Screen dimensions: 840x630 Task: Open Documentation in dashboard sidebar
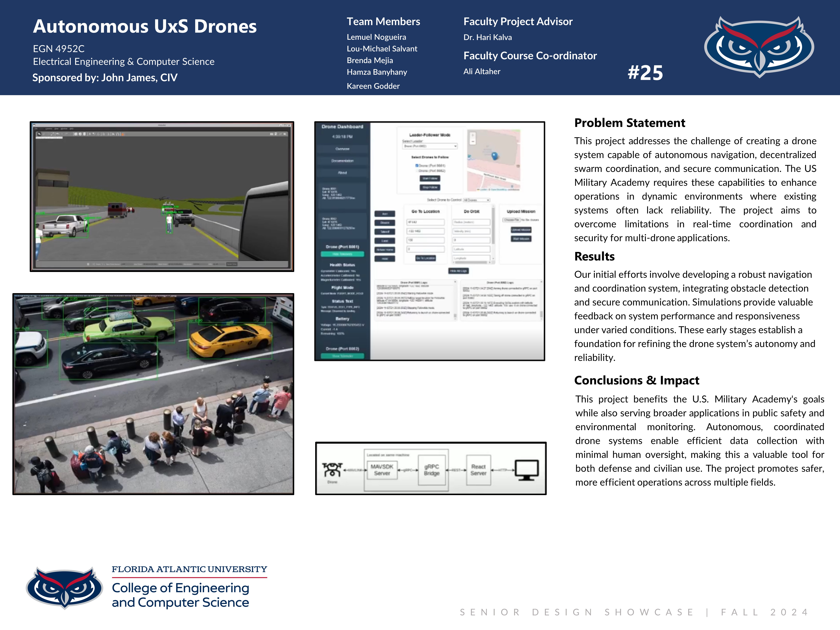tap(342, 161)
